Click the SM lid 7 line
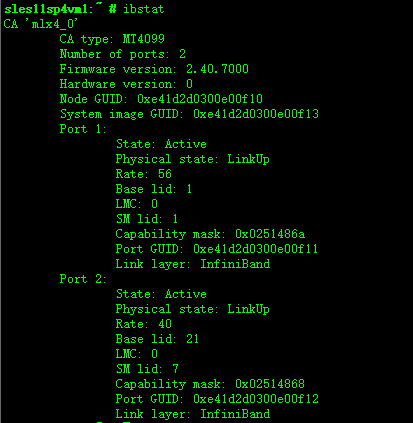The image size is (413, 423). pos(147,369)
